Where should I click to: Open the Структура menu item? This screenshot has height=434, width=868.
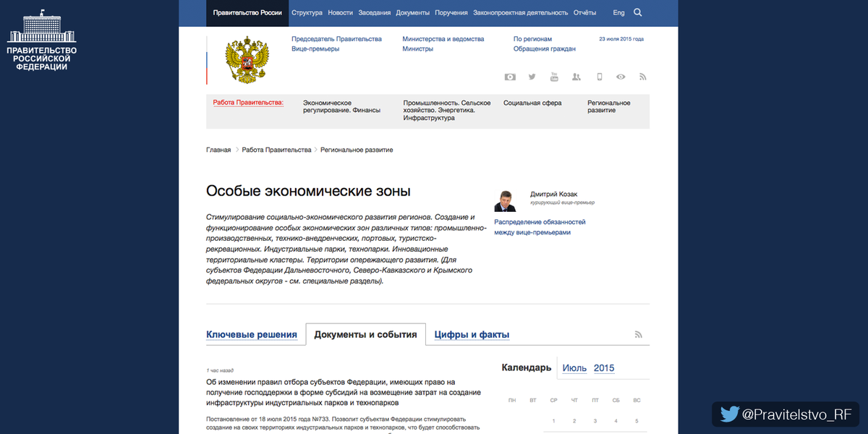307,13
